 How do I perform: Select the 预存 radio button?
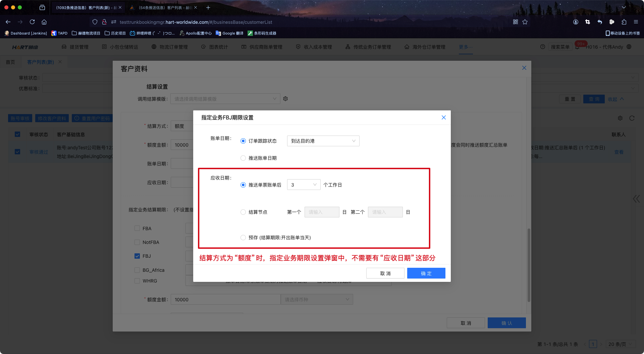[243, 237]
